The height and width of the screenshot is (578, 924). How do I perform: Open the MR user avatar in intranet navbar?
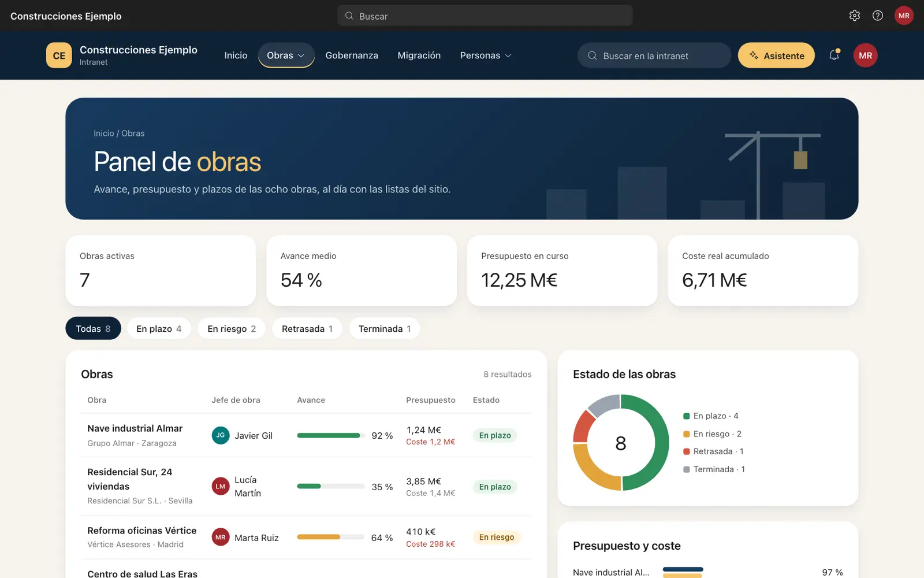point(865,55)
